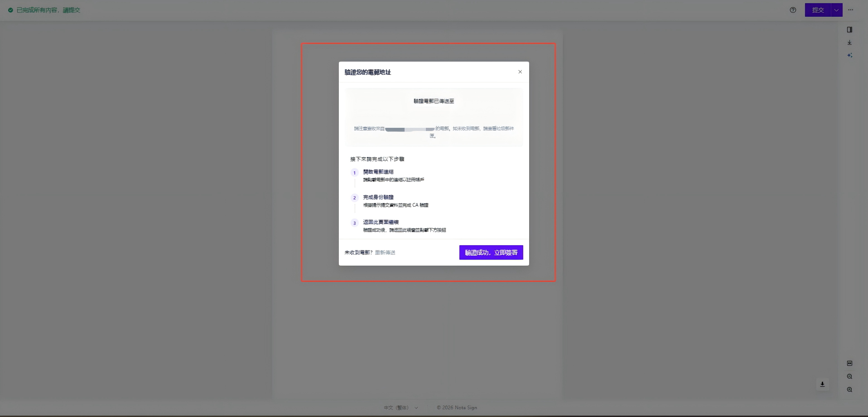This screenshot has width=868, height=417.
Task: Select step 1 開啟電郵連結
Action: click(378, 172)
